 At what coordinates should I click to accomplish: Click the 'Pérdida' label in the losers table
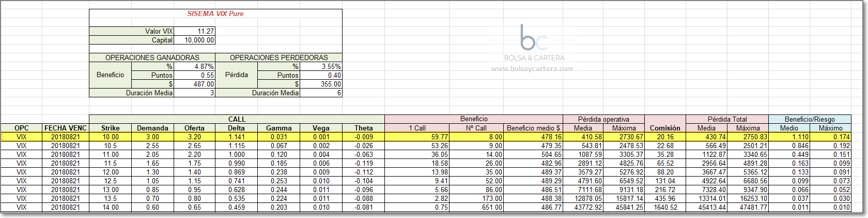[237, 75]
